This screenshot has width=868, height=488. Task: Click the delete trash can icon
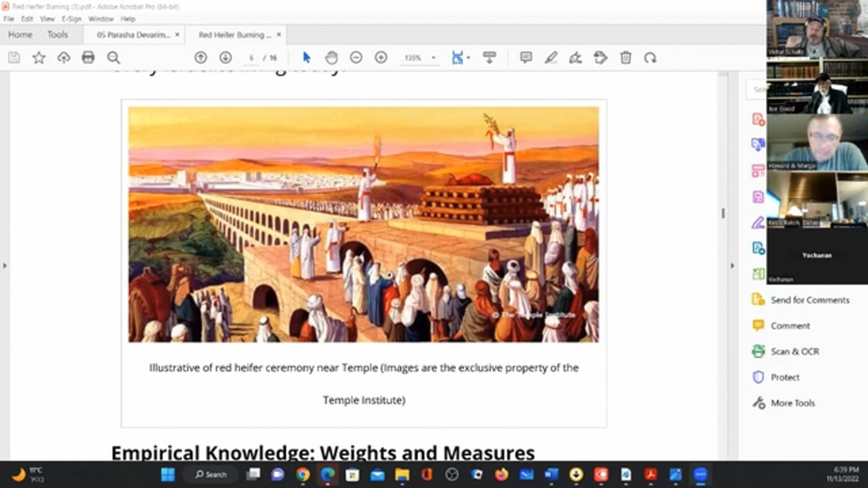tap(626, 58)
